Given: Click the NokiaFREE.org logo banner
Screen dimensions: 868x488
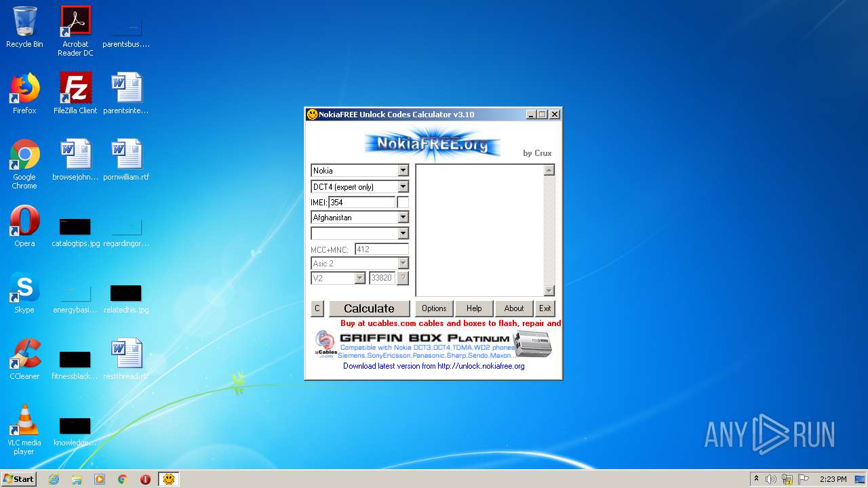Looking at the screenshot, I should pyautogui.click(x=432, y=144).
